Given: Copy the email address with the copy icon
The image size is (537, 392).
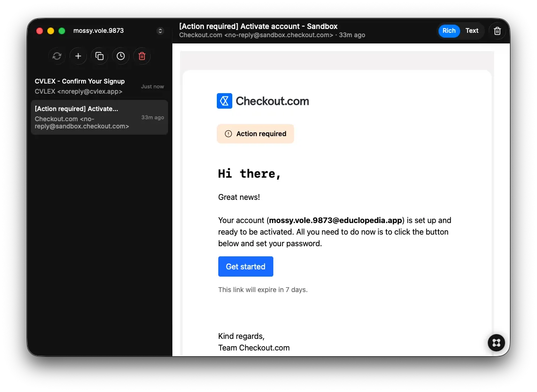Looking at the screenshot, I should 99,56.
